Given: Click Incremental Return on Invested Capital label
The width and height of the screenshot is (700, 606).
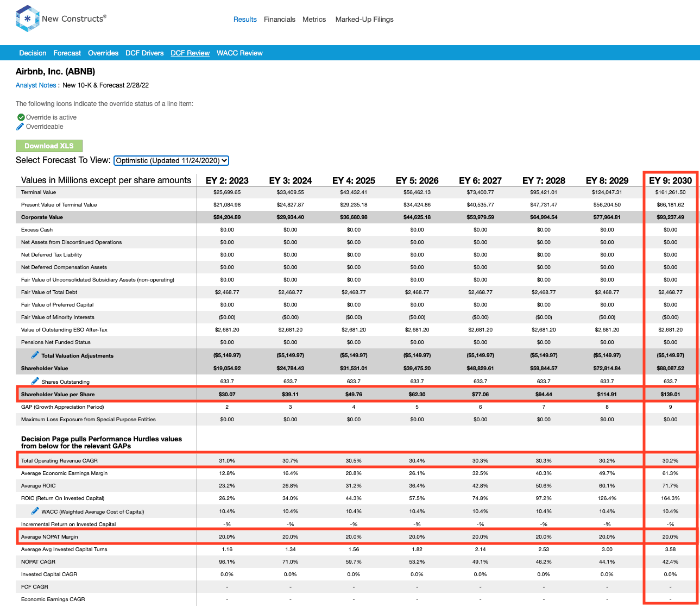Looking at the screenshot, I should point(68,524).
